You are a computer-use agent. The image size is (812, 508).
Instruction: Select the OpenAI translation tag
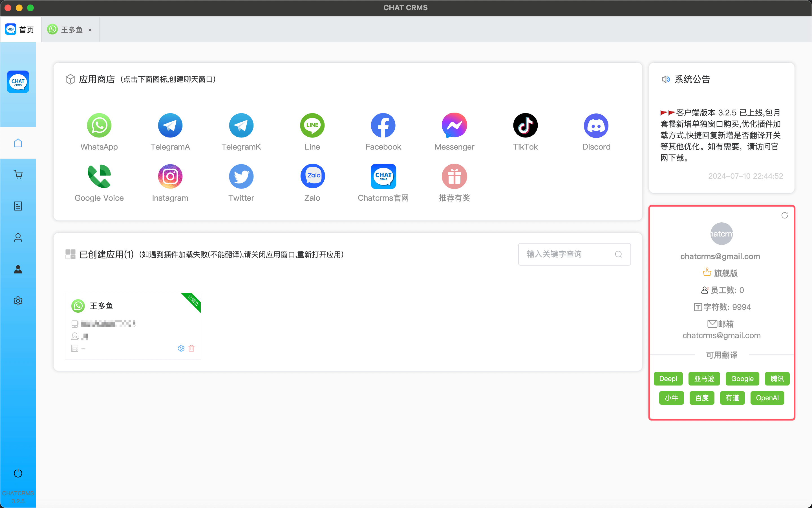coord(767,398)
